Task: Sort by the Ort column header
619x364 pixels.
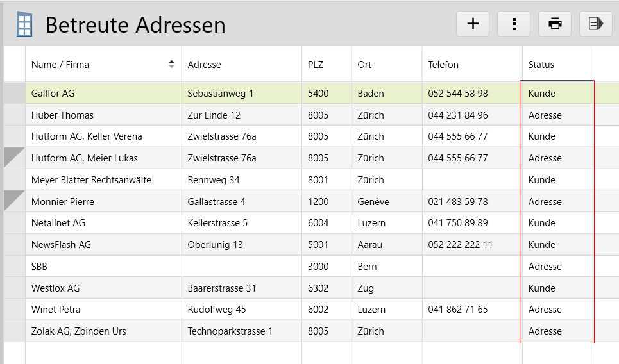Action: tap(364, 65)
